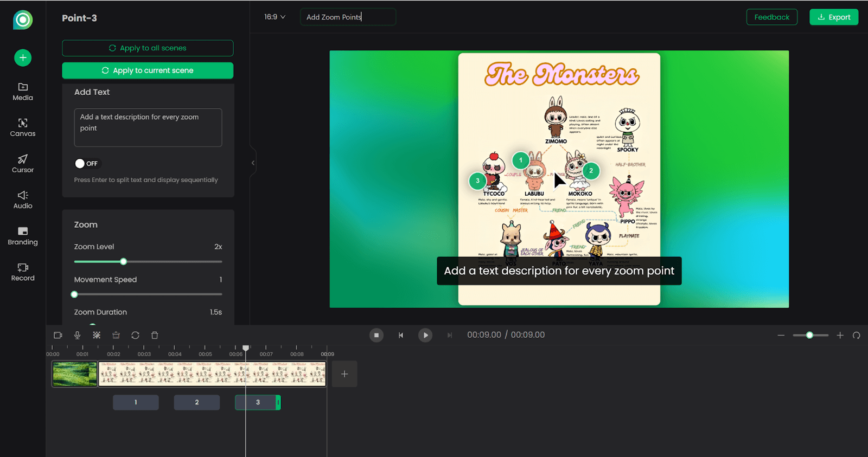Skip to the end of video
Image resolution: width=868 pixels, height=457 pixels.
449,335
